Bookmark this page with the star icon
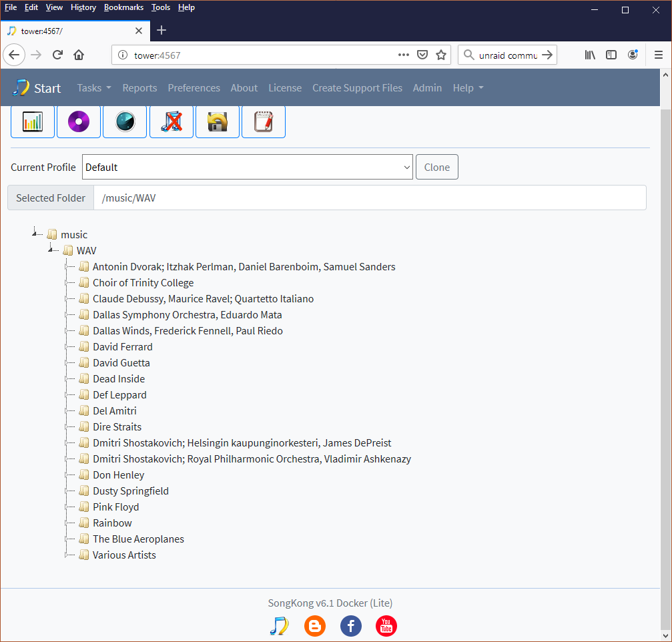 [441, 55]
